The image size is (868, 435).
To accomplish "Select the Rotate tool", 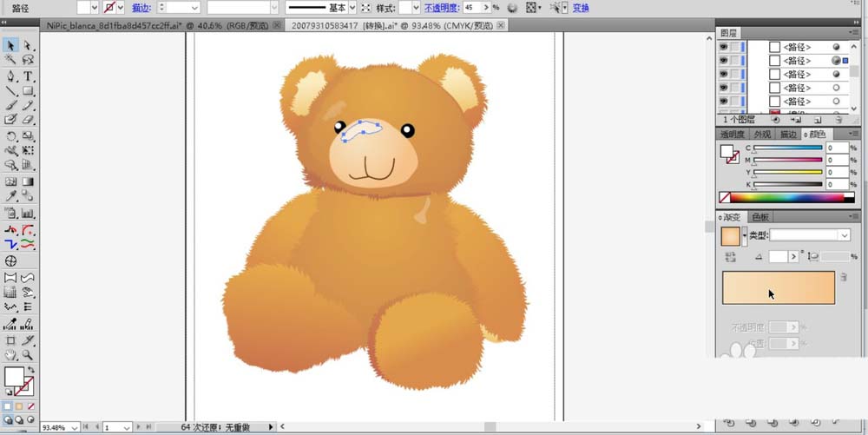I will coord(10,136).
